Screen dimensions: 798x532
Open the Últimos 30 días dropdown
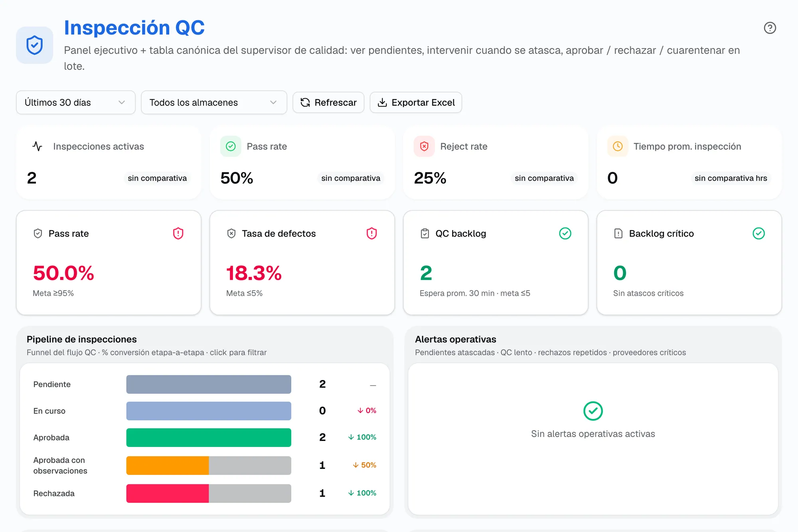[76, 103]
